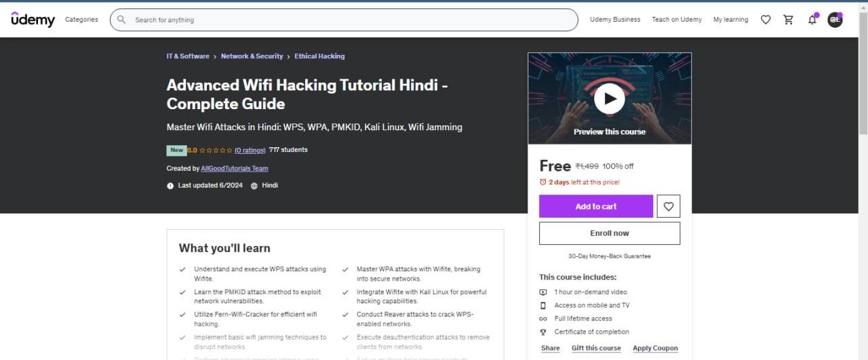Click the Enroll now button
Image resolution: width=868 pixels, height=360 pixels.
point(610,233)
